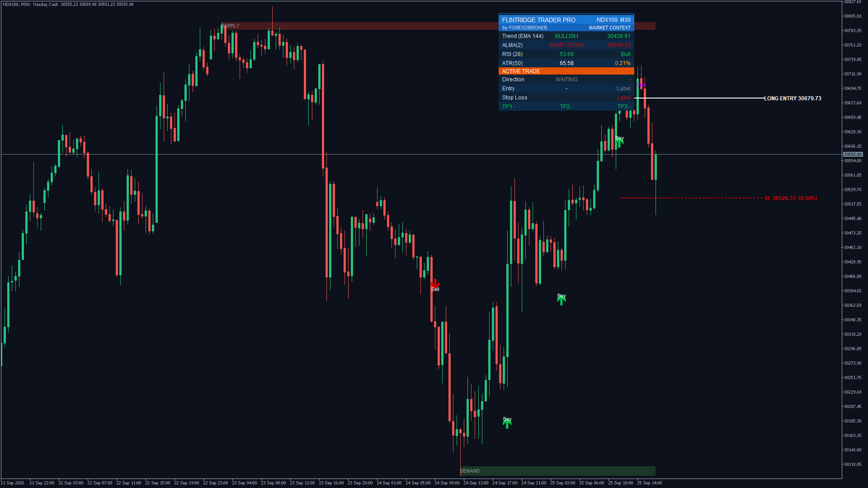The width and height of the screenshot is (868, 488).
Task: Click the 24 Sep 09:00 time axis label
Action: tap(447, 483)
